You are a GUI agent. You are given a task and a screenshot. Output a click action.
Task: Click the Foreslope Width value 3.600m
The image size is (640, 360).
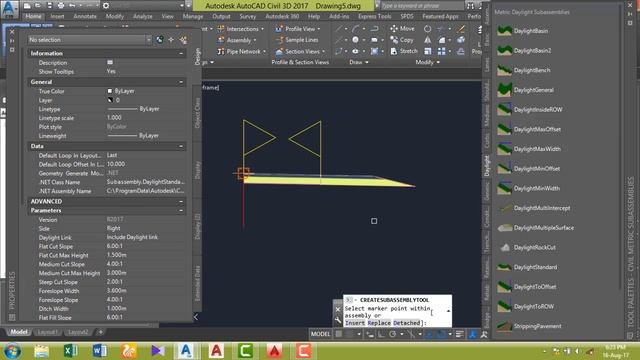tap(116, 291)
